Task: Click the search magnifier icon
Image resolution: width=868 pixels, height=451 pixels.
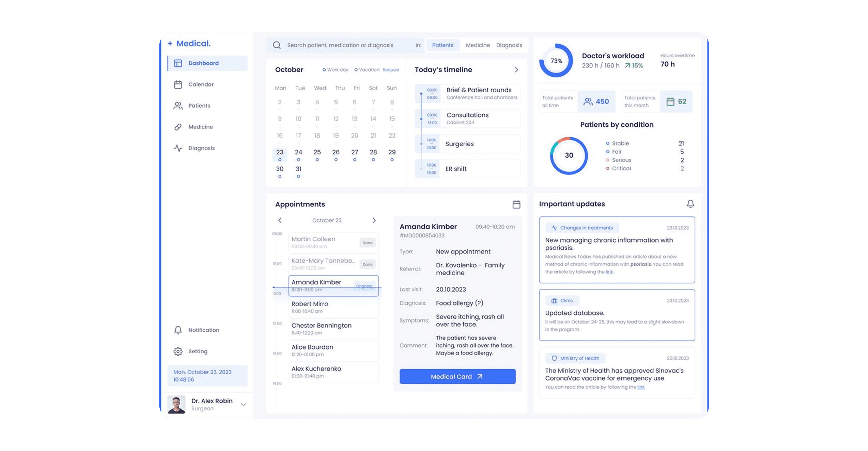Action: (x=277, y=45)
